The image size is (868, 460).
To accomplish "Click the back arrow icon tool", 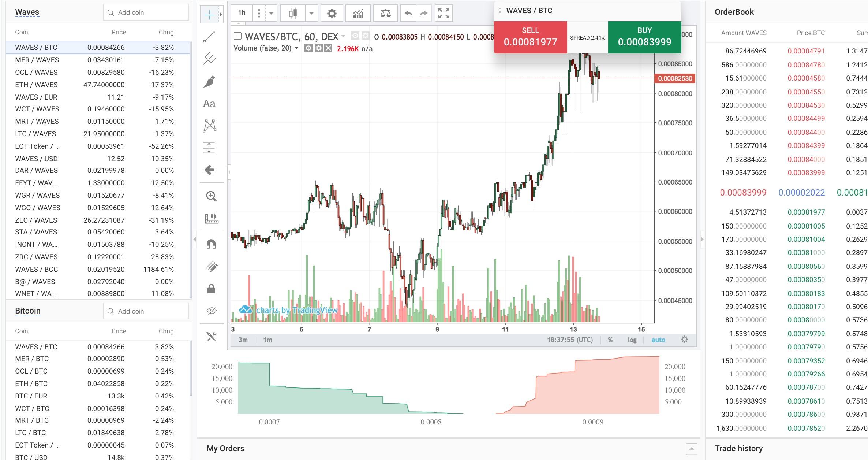I will coord(209,170).
